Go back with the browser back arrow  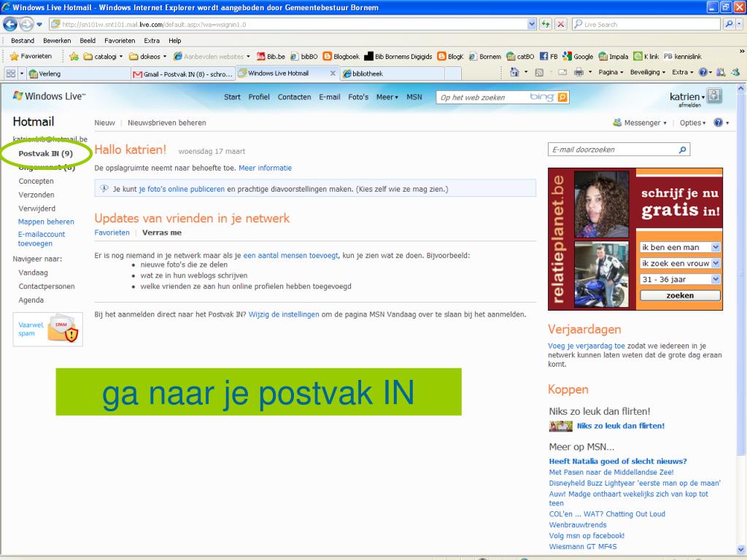[x=10, y=24]
